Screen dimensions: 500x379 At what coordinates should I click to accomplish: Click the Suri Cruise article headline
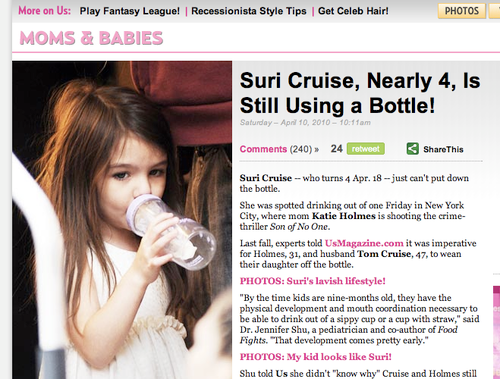click(x=360, y=93)
